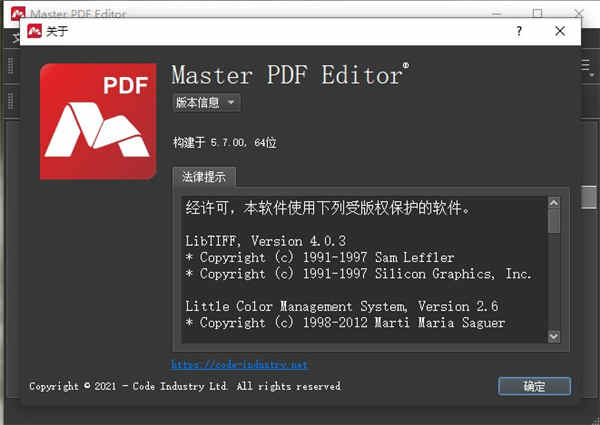Click the Silicon Graphics copyright line
Viewport: 600px width, 425px height.
pos(358,274)
